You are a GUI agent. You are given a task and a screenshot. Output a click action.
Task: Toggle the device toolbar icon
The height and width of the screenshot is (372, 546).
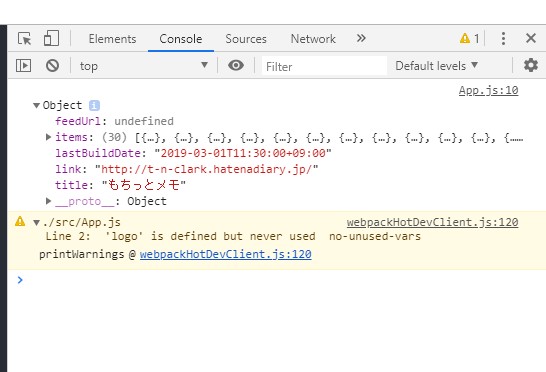(51, 38)
